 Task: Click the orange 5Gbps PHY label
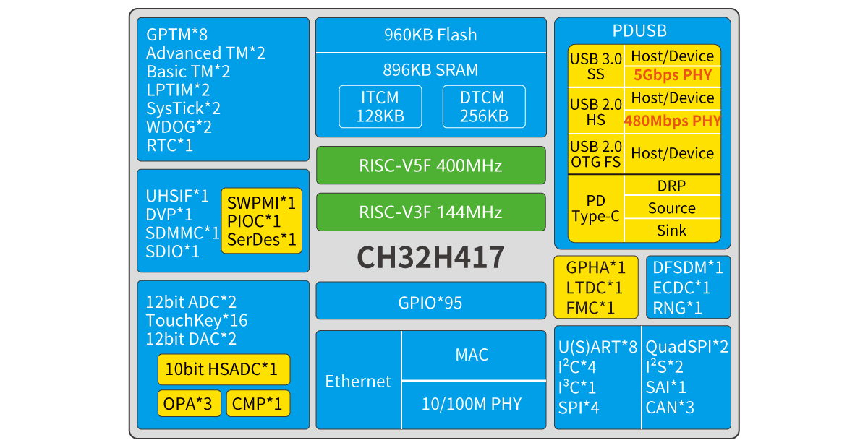coord(671,74)
